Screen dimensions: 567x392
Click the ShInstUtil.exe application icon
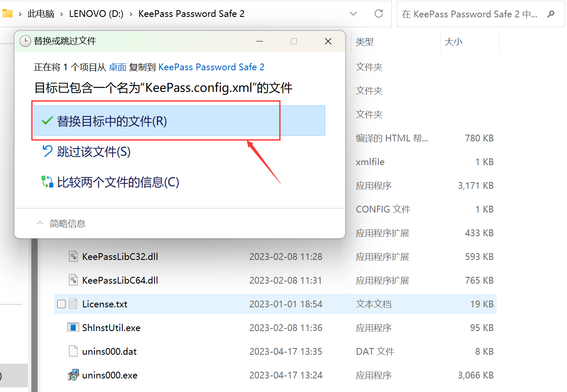click(73, 327)
